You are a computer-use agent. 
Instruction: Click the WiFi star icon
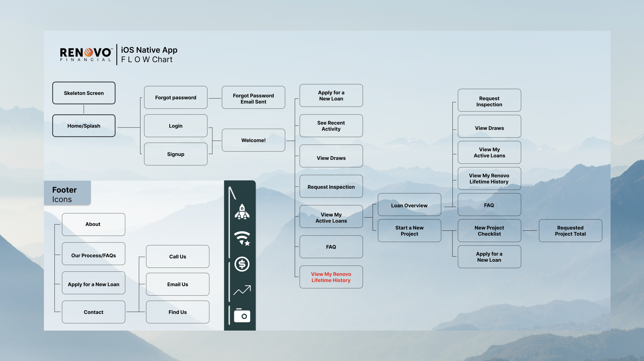coord(242,238)
